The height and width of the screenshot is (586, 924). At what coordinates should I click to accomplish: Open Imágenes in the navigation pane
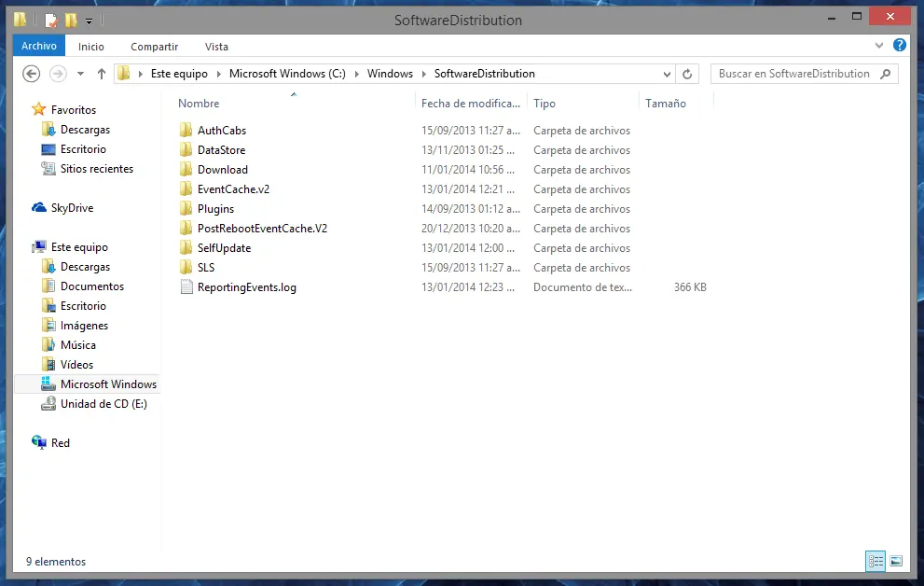point(84,326)
